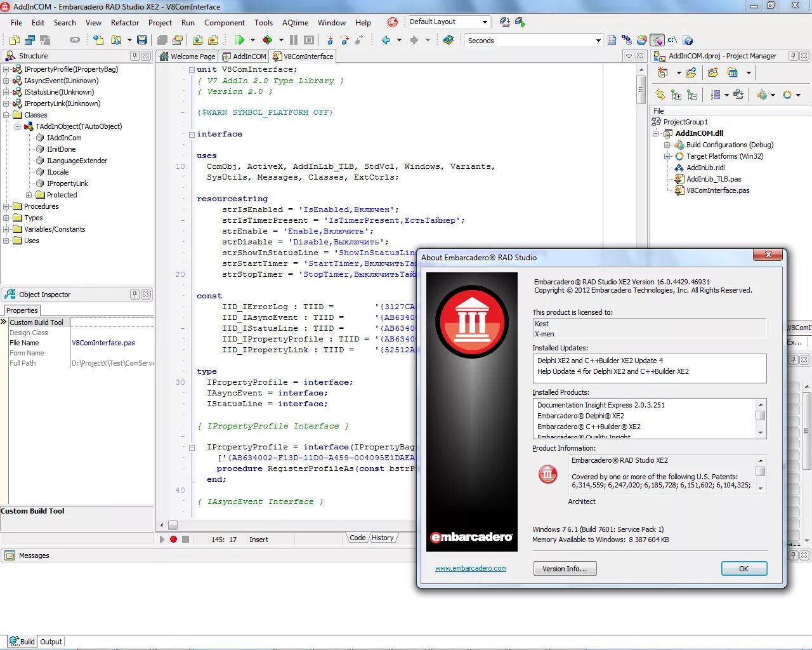Open the Default Layout dropdown

[485, 22]
